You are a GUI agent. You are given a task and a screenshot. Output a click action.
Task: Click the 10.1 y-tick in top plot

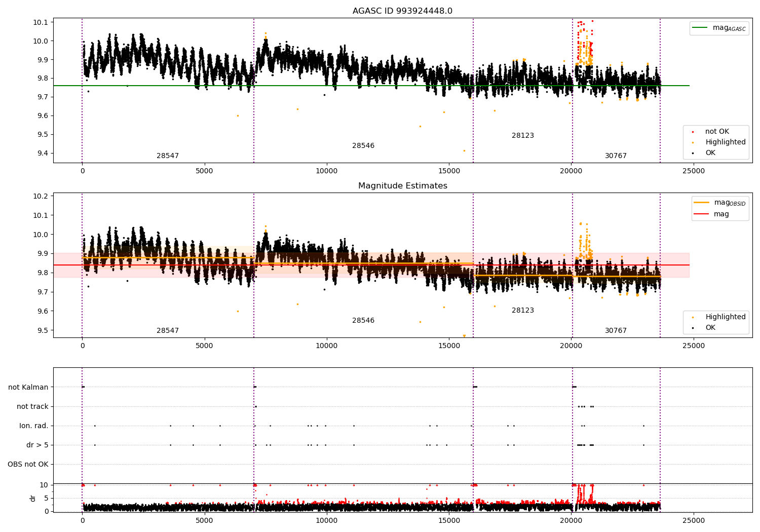pyautogui.click(x=40, y=22)
